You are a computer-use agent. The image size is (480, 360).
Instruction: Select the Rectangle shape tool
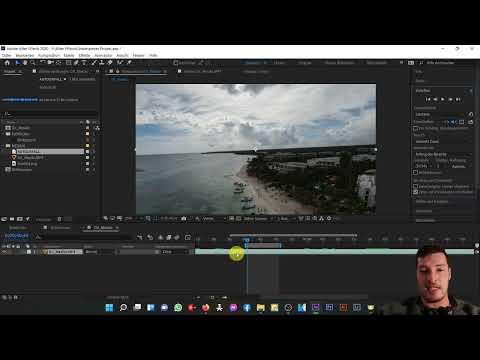pyautogui.click(x=68, y=63)
